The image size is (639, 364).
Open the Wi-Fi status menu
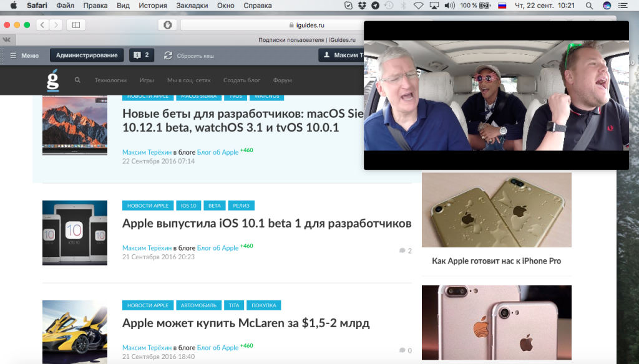tap(418, 5)
